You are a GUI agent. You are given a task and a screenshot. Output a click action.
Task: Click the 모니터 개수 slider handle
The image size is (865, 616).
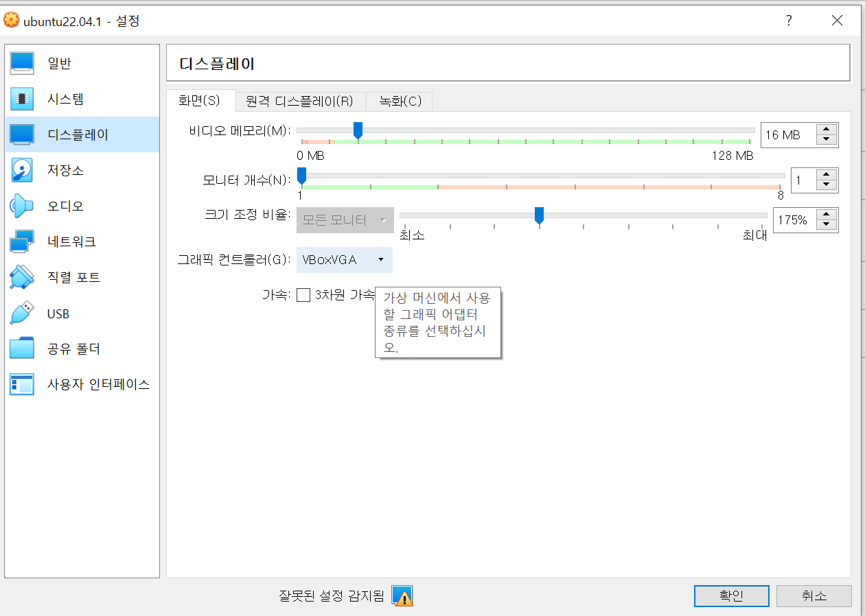tap(301, 176)
